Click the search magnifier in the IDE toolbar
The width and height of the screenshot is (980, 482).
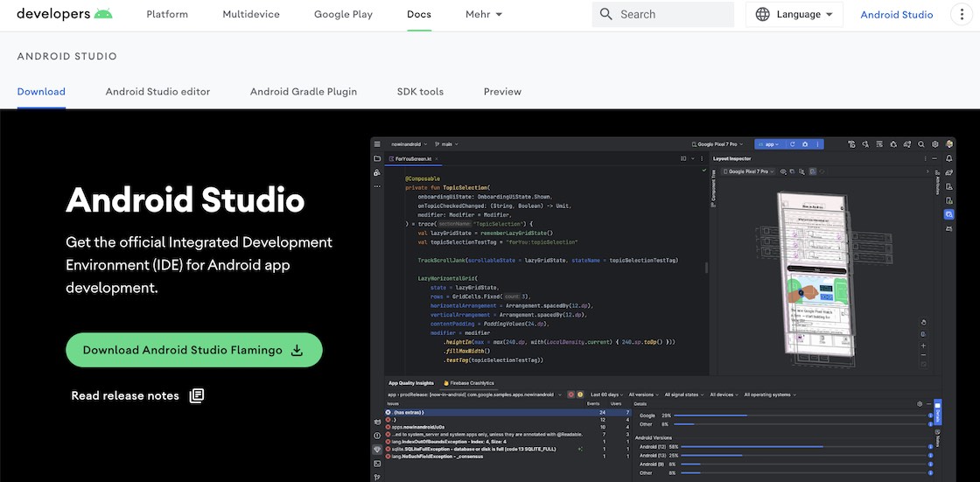tap(921, 143)
